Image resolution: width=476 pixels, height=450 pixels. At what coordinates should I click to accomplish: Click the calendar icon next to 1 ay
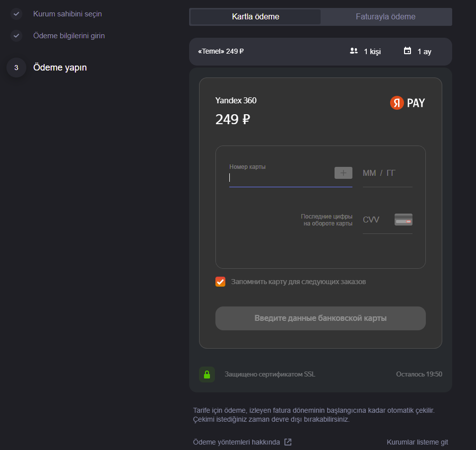point(408,51)
